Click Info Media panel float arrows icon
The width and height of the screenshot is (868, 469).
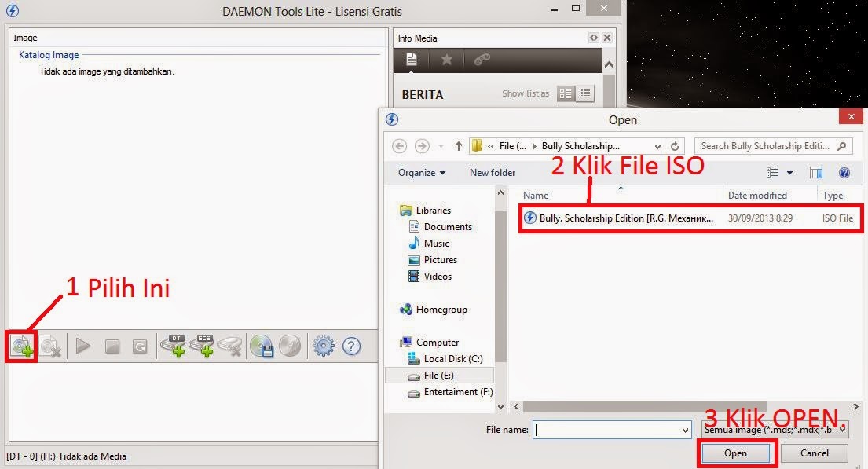(593, 38)
